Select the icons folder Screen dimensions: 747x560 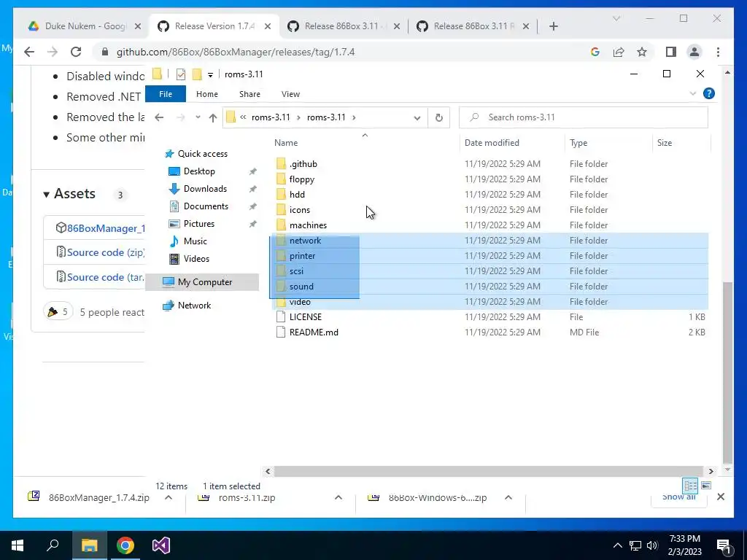click(300, 209)
